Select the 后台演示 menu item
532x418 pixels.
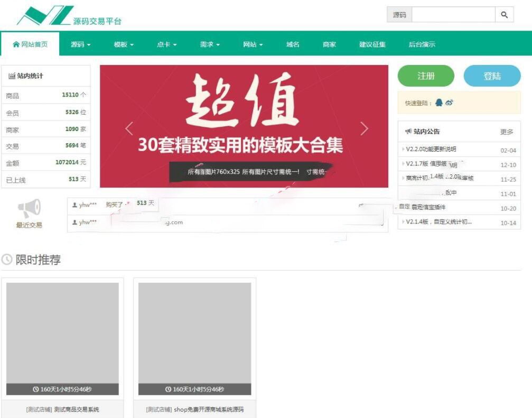421,45
